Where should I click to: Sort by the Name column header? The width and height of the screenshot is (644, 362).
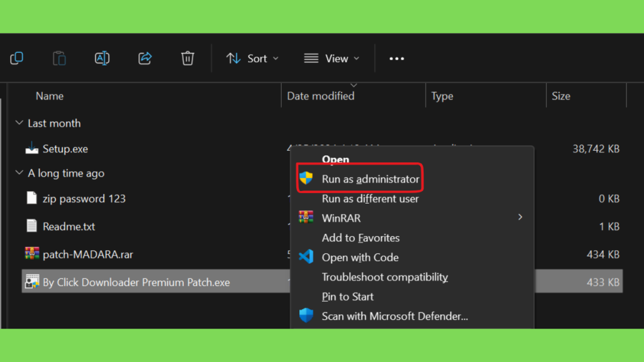pos(49,96)
